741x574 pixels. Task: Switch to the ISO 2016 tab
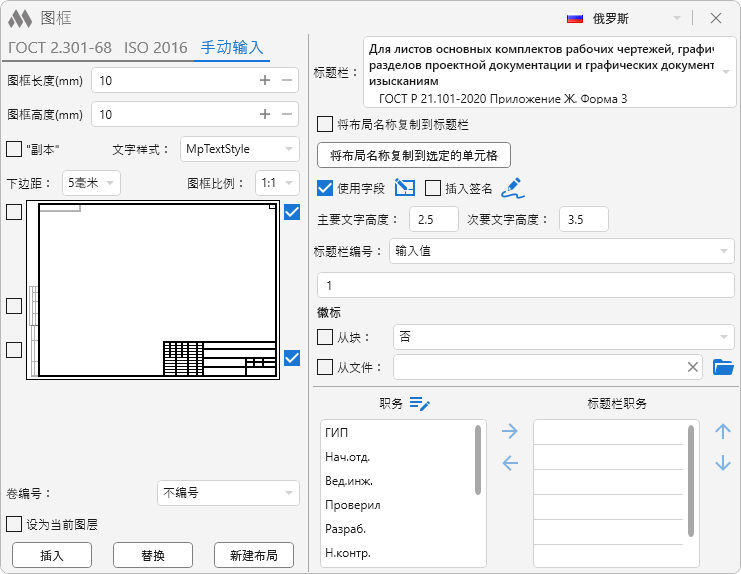[x=155, y=47]
